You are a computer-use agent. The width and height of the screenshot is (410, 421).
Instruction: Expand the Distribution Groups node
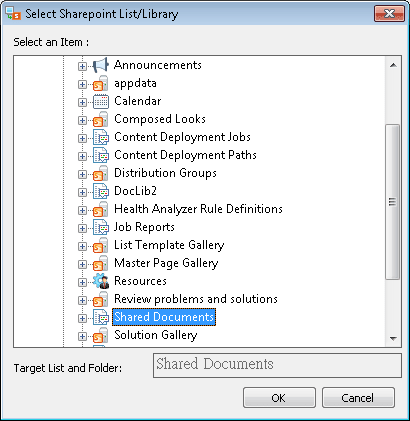(x=82, y=174)
